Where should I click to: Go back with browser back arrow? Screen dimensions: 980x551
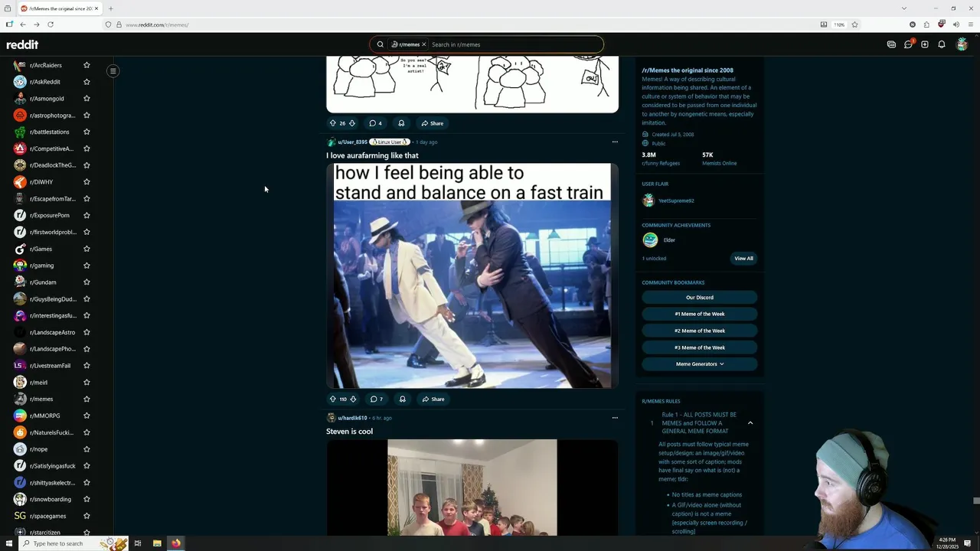[x=23, y=24]
